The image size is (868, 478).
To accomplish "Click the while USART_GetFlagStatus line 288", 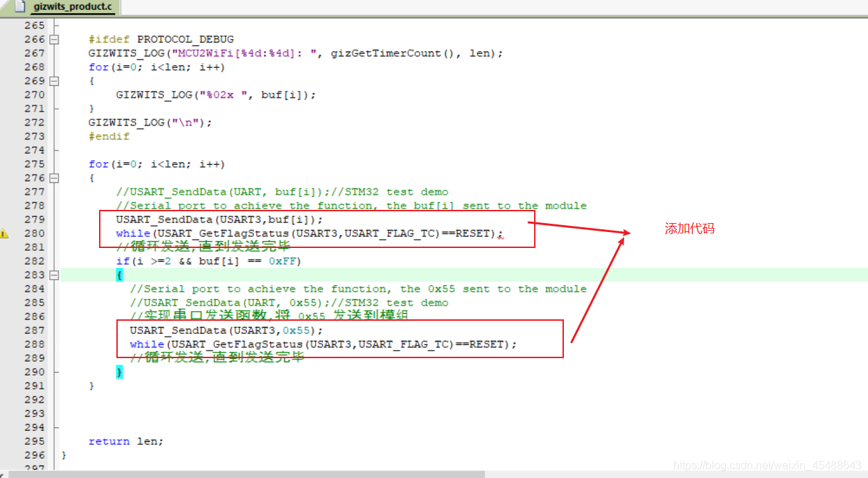I will [324, 344].
